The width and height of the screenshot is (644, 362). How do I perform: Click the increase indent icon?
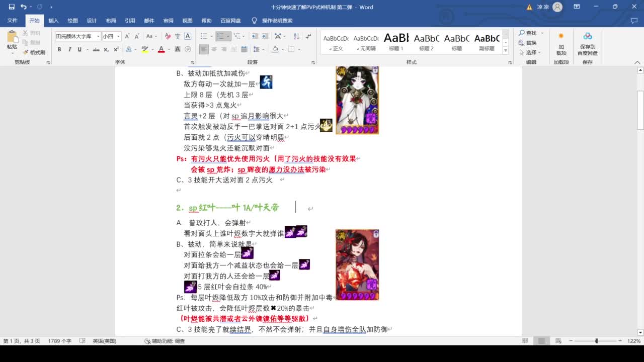coord(265,36)
